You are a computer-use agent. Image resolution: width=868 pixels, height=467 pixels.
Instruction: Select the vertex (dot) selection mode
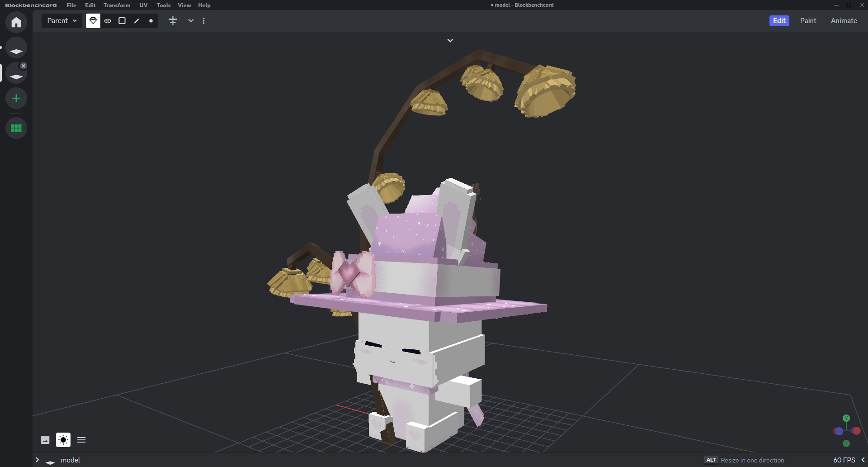[x=151, y=21]
